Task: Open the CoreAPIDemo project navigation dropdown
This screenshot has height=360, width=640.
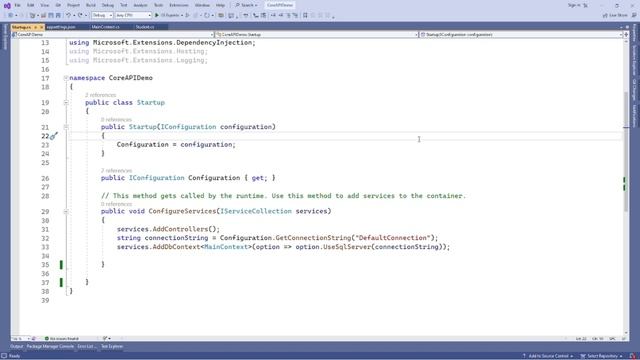Action: pyautogui.click(x=112, y=35)
